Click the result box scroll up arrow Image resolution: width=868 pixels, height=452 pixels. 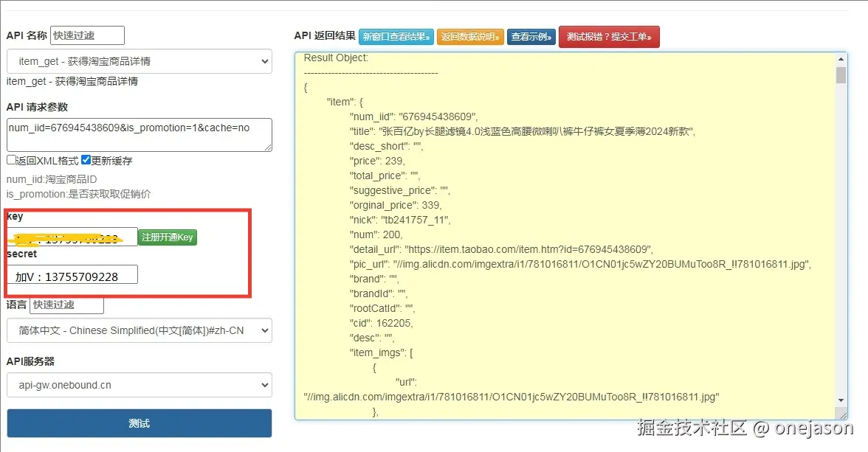841,59
